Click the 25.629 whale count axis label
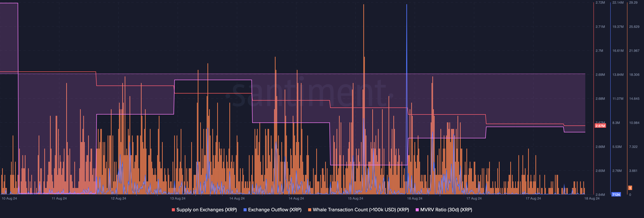 tap(634, 27)
